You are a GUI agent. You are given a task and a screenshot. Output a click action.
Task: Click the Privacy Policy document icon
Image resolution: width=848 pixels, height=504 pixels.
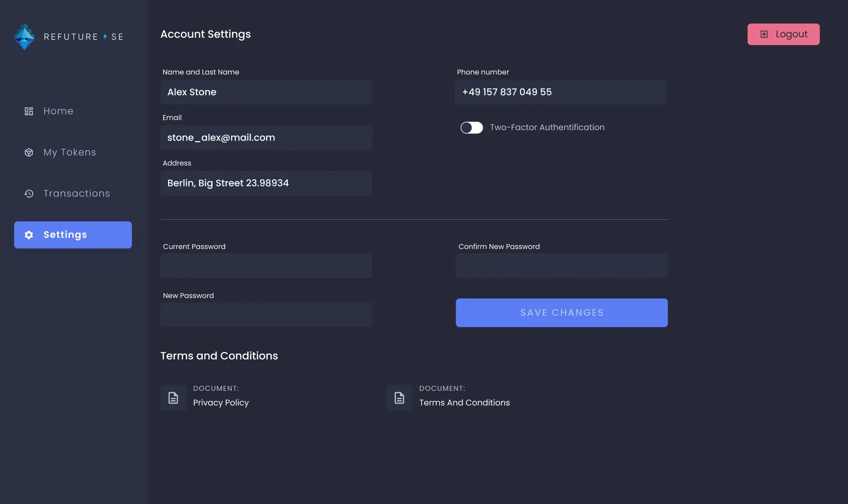tap(173, 398)
